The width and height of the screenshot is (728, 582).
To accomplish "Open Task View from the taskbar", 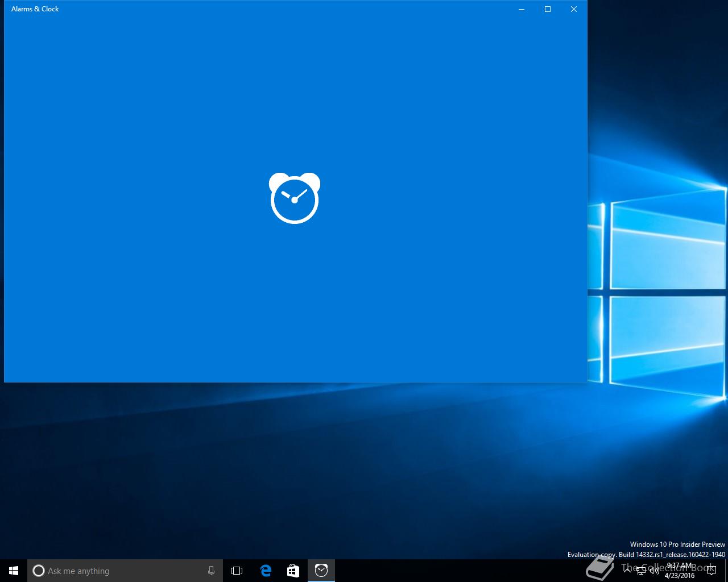I will tap(237, 571).
